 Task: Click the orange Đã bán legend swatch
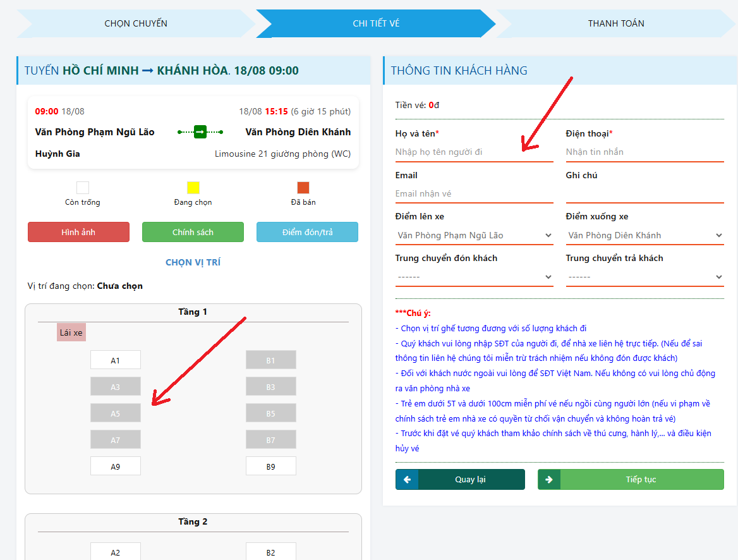pyautogui.click(x=303, y=188)
